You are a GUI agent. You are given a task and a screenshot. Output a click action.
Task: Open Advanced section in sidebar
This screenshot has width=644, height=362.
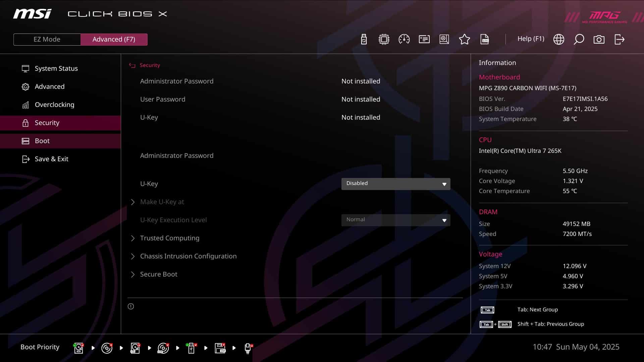pyautogui.click(x=60, y=86)
